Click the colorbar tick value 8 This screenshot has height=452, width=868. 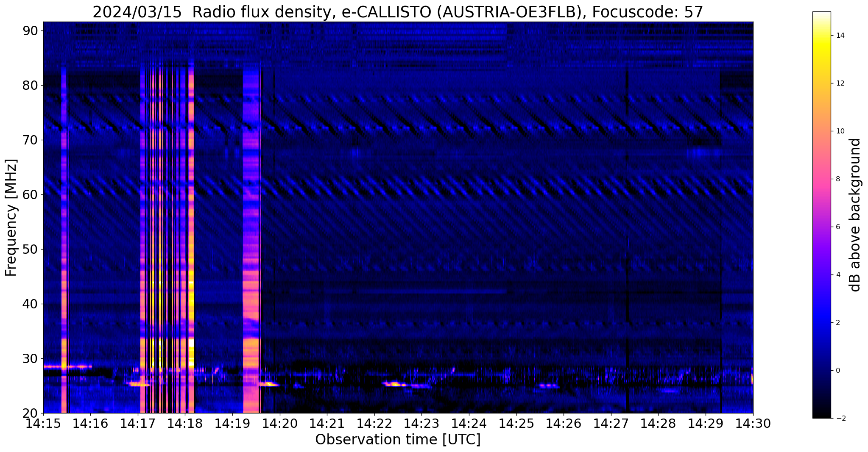tap(838, 179)
